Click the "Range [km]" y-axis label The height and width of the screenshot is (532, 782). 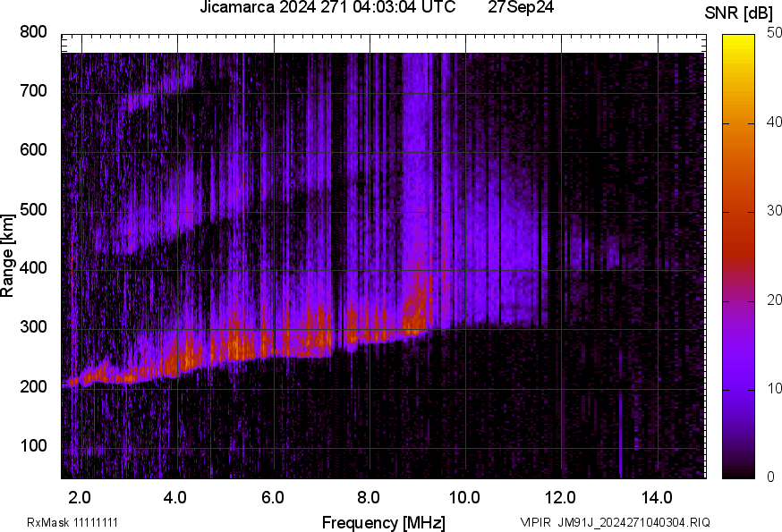tap(8, 255)
